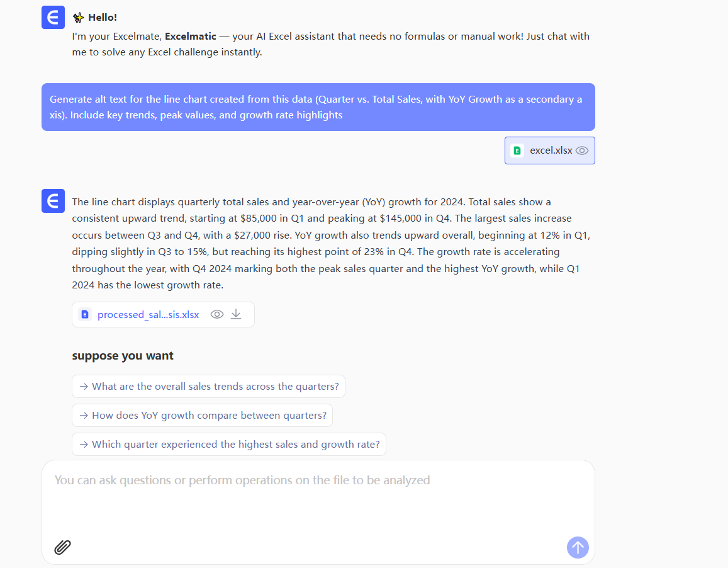Click the "suppose you want" heading
728x568 pixels.
coord(123,356)
